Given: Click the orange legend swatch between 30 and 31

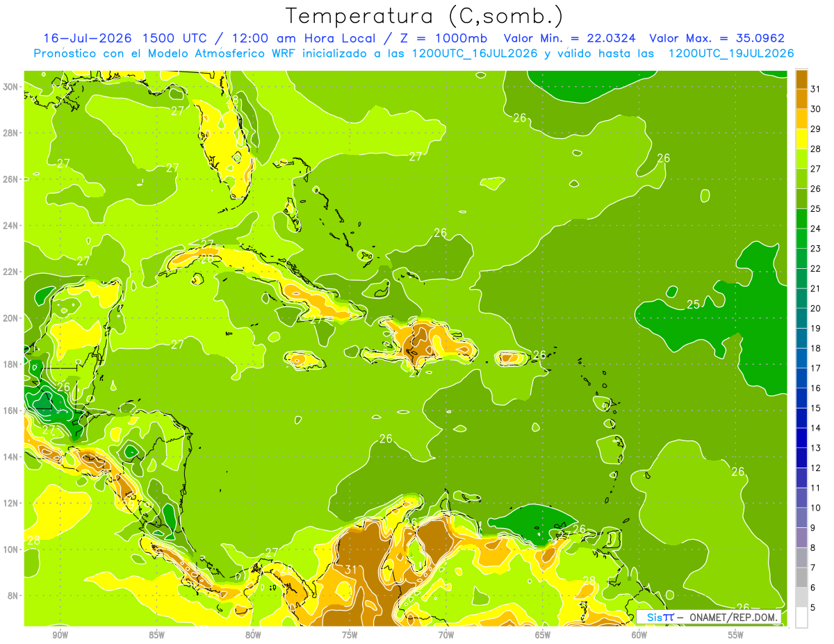Looking at the screenshot, I should click(x=801, y=99).
